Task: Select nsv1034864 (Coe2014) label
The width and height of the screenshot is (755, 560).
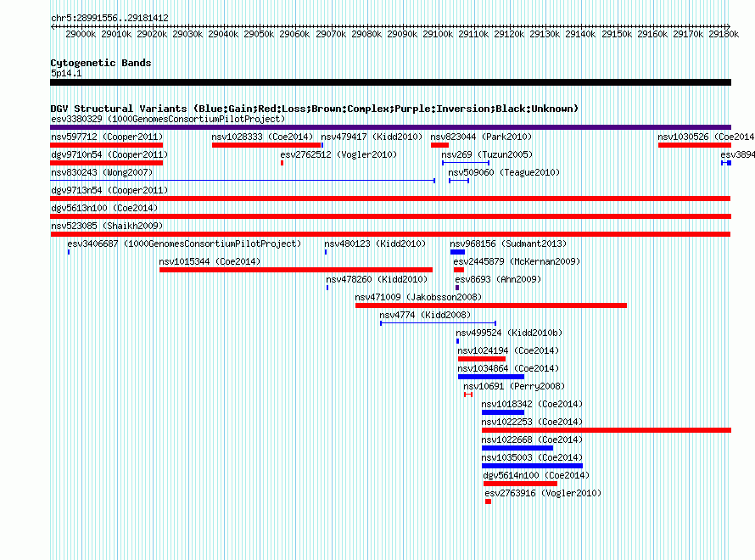Action: coord(508,368)
